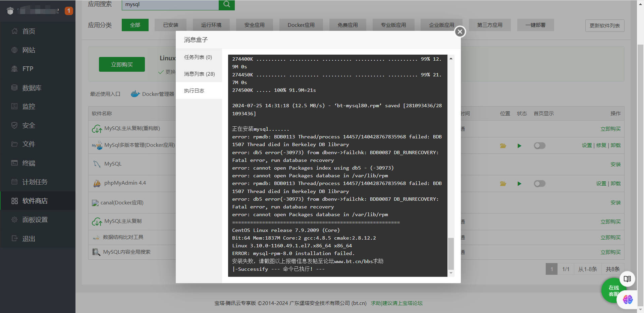Click 卸载 in phpMyAdmin row
Image resolution: width=644 pixels, height=313 pixels.
point(615,184)
